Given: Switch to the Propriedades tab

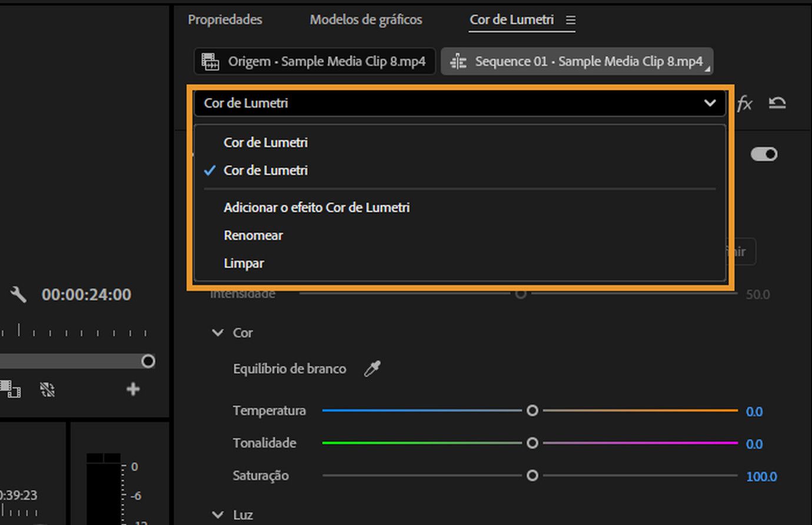Looking at the screenshot, I should coord(225,19).
